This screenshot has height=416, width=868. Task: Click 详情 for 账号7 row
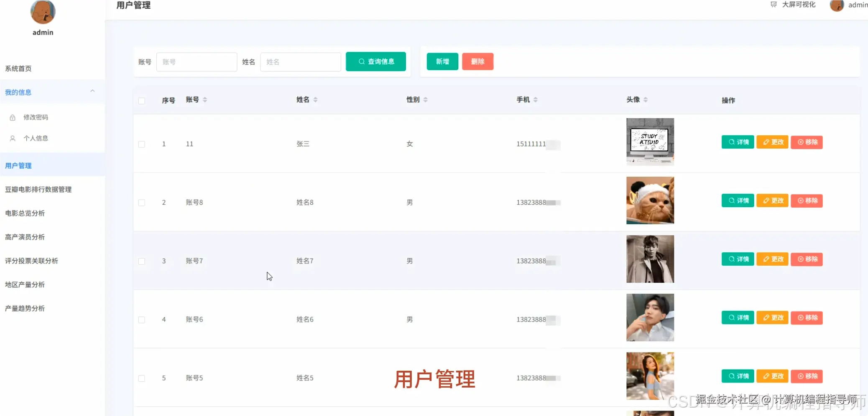pos(738,259)
